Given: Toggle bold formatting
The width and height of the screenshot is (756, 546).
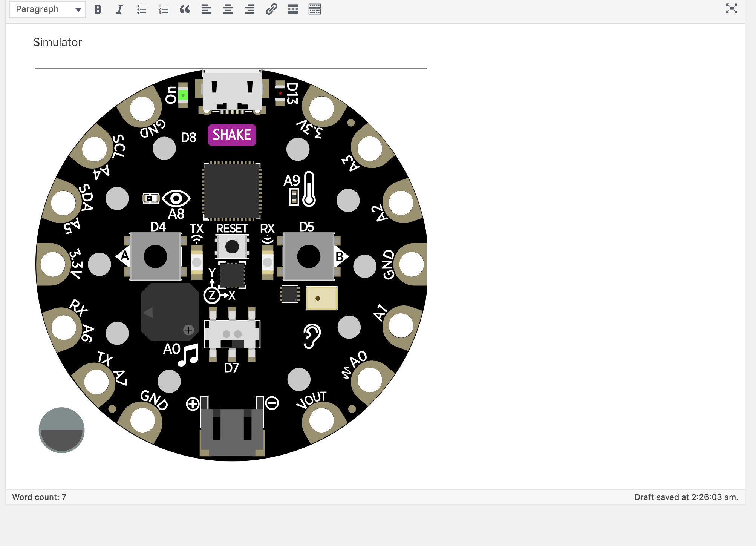Looking at the screenshot, I should [98, 9].
